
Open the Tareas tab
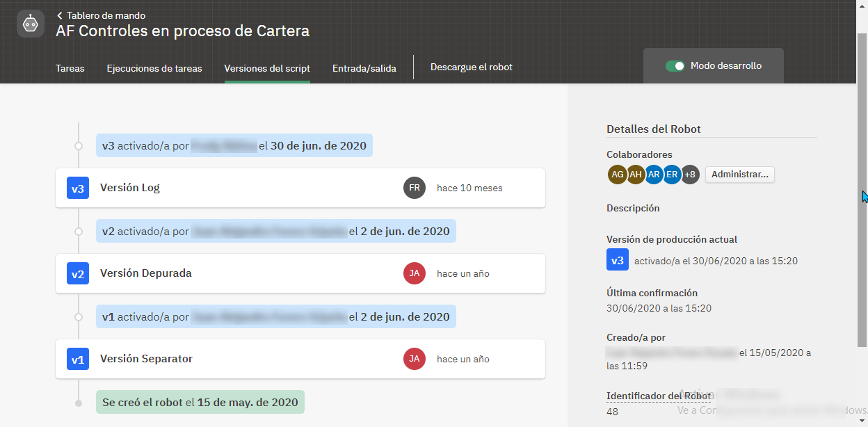[x=70, y=68]
